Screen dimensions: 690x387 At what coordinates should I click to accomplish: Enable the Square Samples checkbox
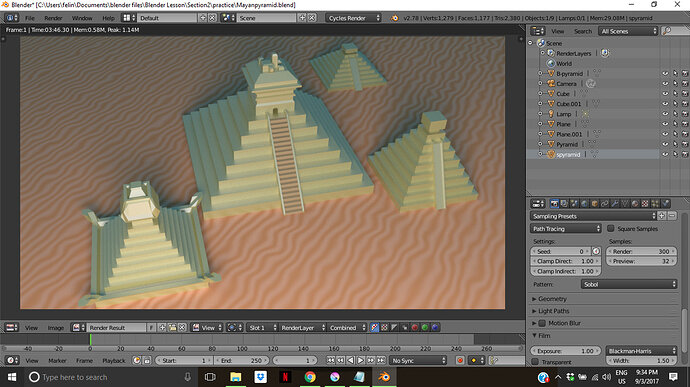(x=610, y=229)
